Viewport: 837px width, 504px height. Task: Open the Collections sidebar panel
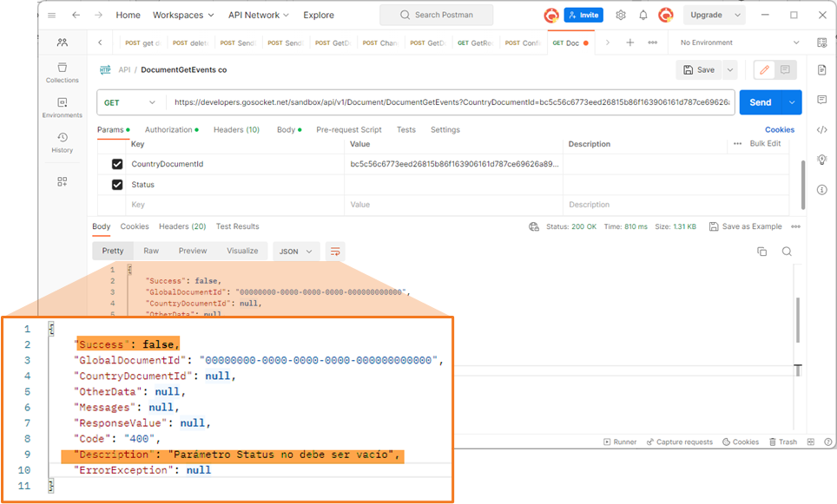click(x=62, y=73)
